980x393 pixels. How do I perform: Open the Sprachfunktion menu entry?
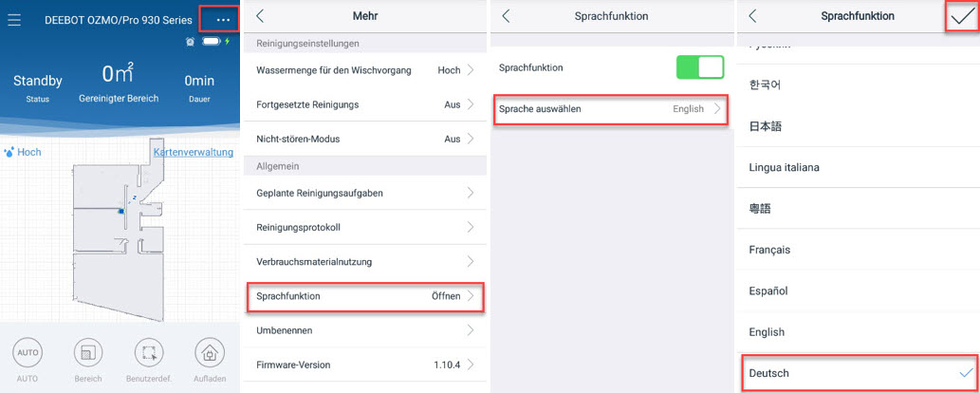[365, 296]
